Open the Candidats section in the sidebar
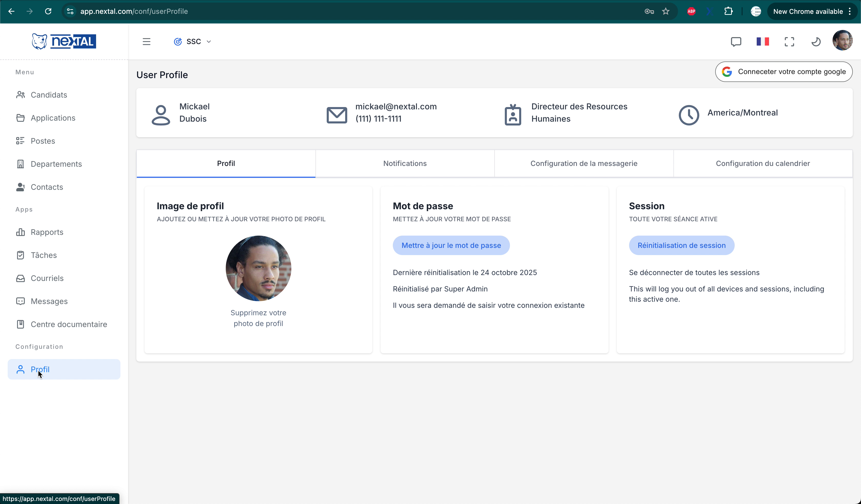 (x=49, y=95)
